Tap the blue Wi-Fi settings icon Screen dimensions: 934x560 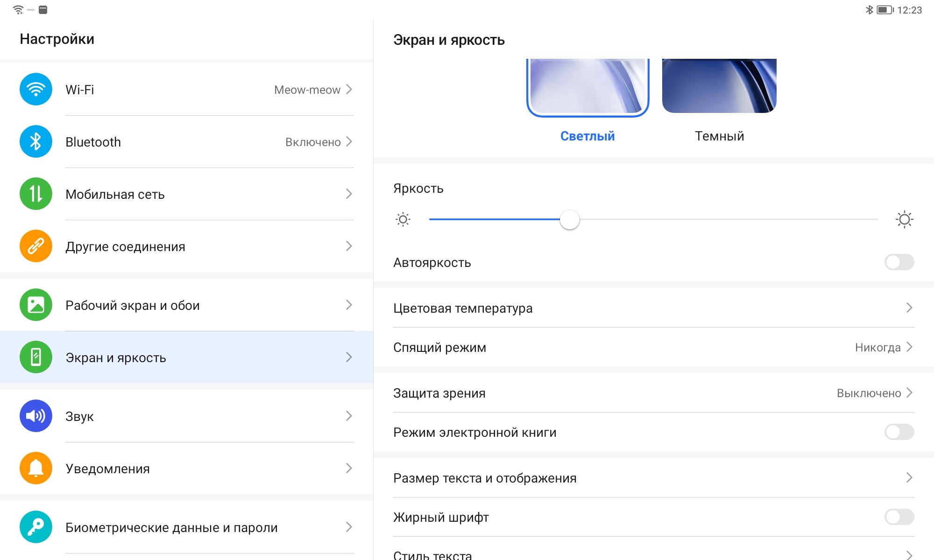point(36,89)
